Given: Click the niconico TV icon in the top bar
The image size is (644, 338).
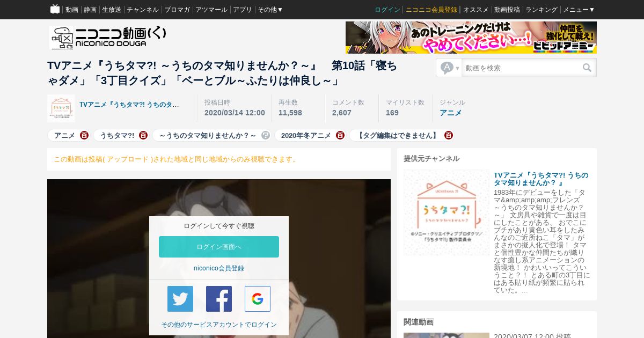Looking at the screenshot, I should (55, 9).
